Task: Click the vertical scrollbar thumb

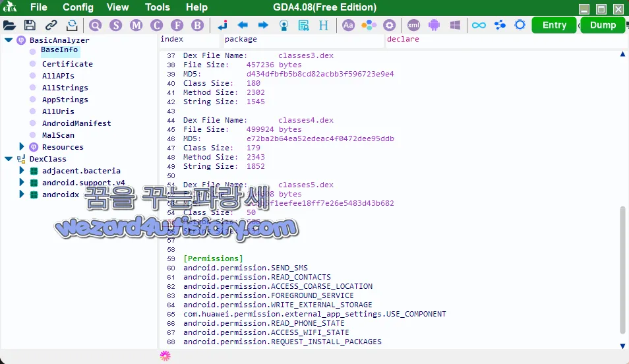Action: point(622,270)
